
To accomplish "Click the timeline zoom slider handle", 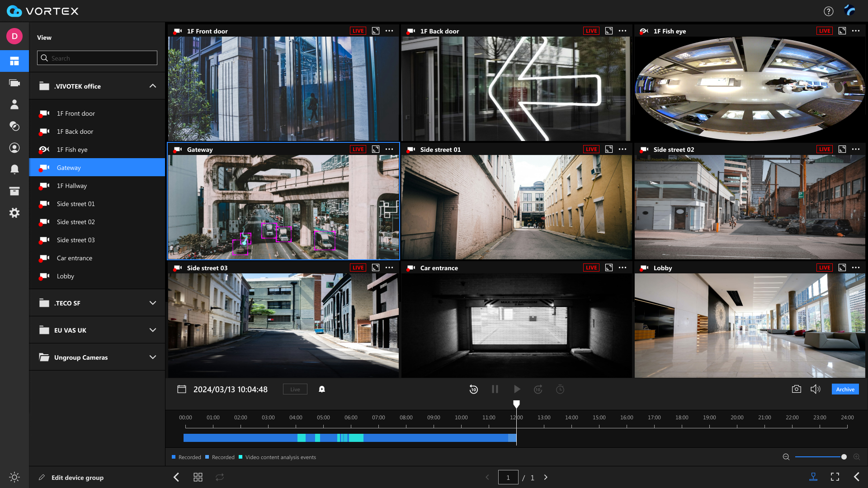I will (844, 457).
